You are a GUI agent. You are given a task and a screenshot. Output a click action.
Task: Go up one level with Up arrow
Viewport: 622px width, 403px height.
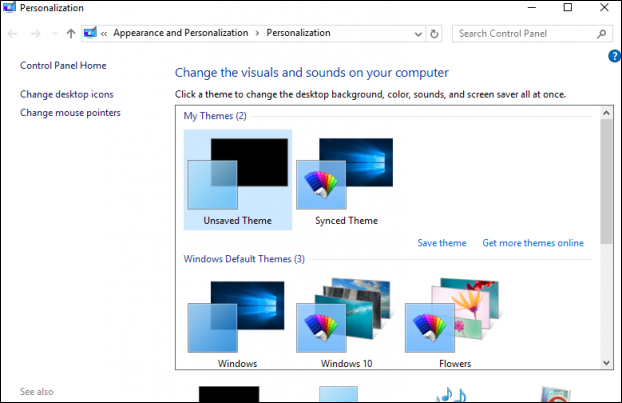click(71, 34)
